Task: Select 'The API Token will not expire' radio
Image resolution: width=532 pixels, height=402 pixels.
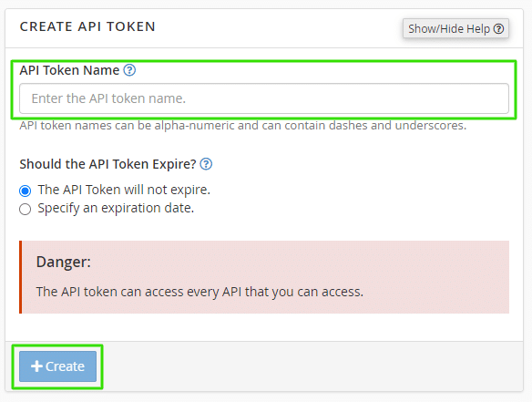Action: tap(26, 191)
